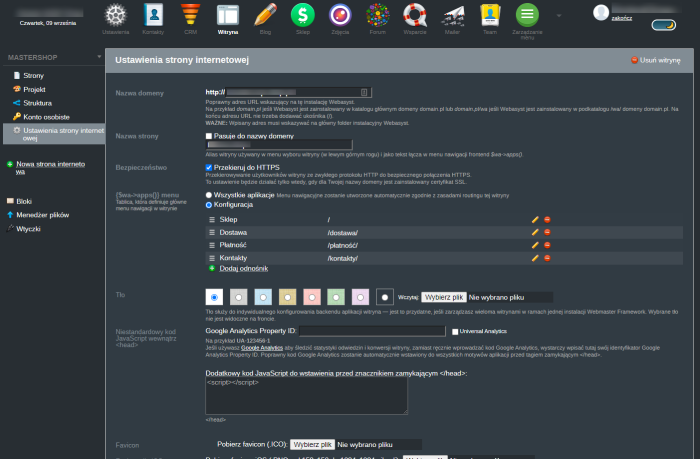Edit the Dostawa menu row pencil
700x459 pixels.
(x=536, y=232)
